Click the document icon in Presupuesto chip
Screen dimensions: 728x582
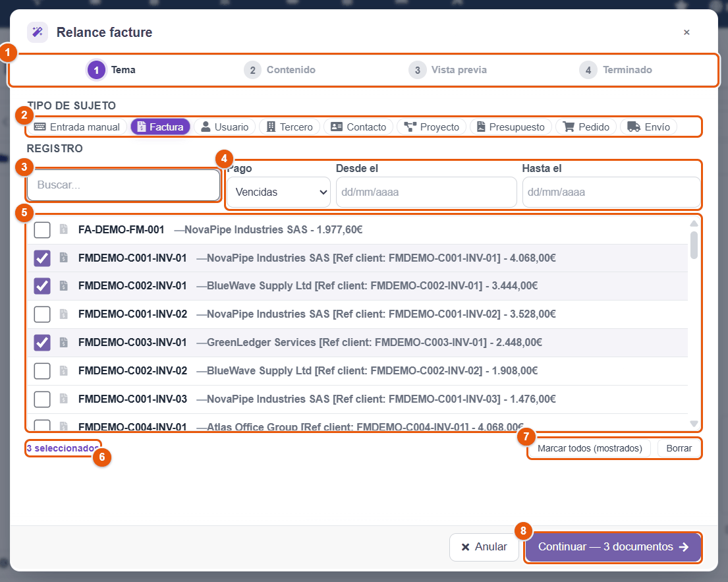[x=481, y=127]
